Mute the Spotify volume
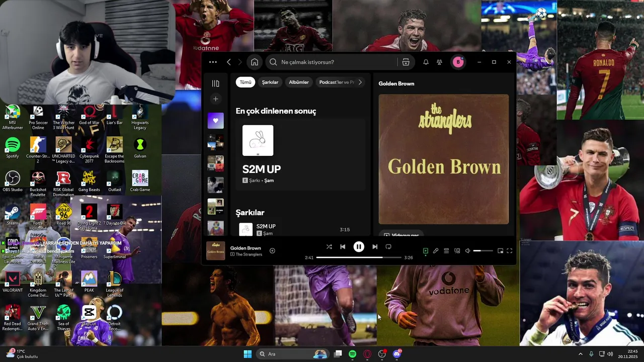The height and width of the screenshot is (362, 644). (467, 250)
